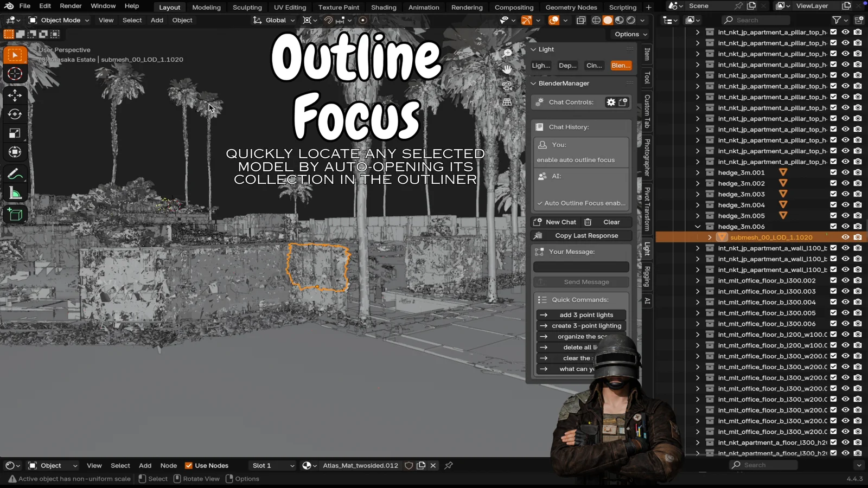Screen dimensions: 868x488
Task: Select the Move tool in the viewport toolbar
Action: (15, 95)
